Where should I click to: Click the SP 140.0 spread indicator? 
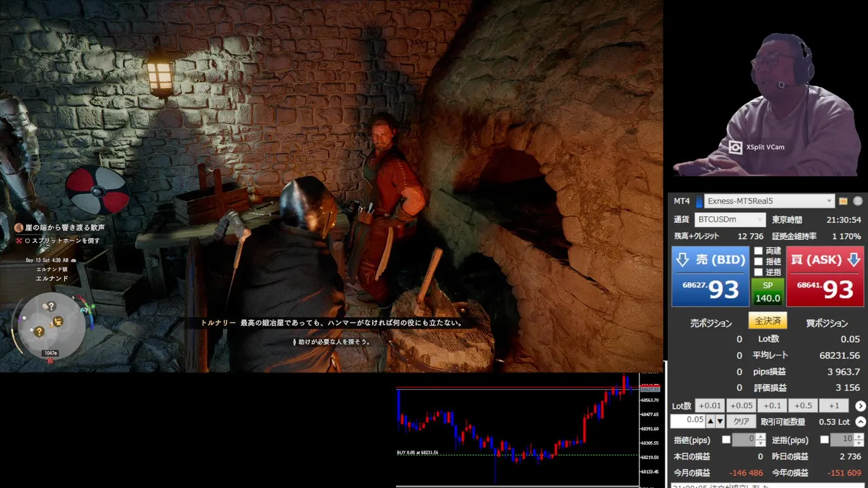768,292
